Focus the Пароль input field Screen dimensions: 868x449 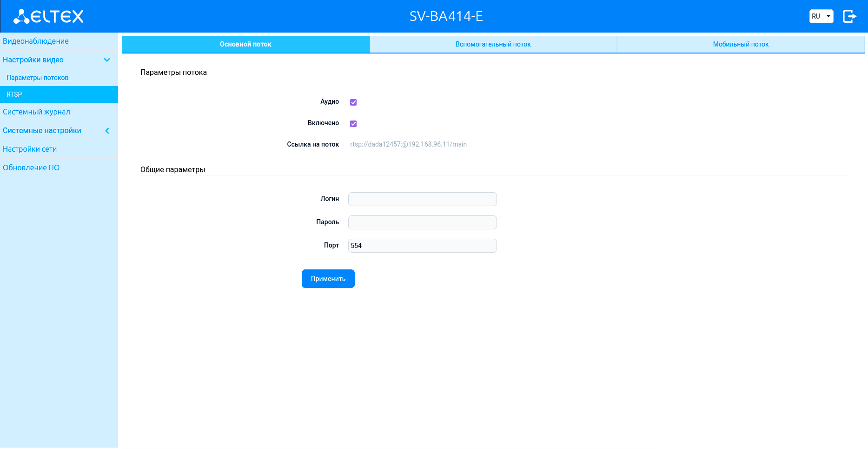click(423, 222)
